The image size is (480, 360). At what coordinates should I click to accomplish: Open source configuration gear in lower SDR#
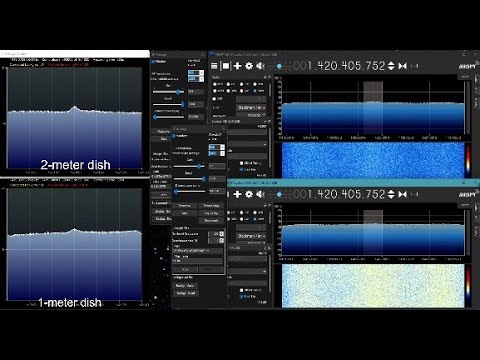tap(249, 194)
